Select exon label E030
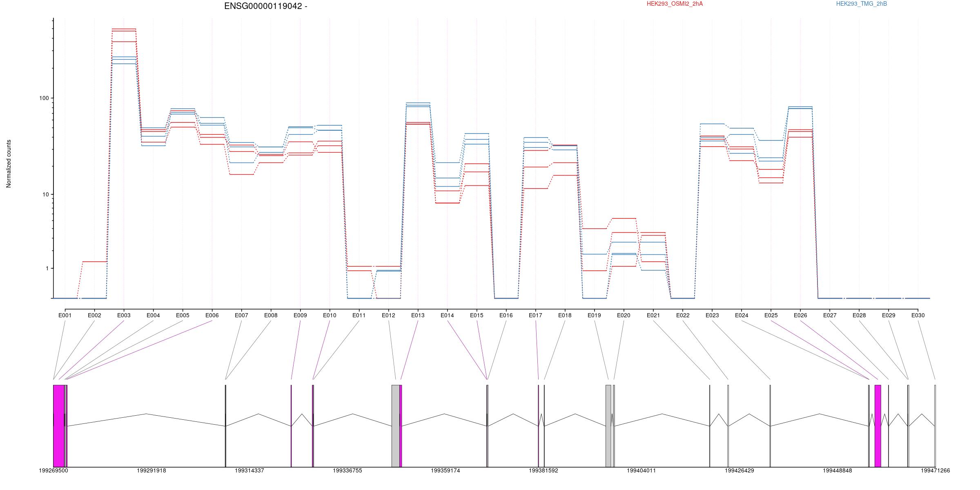The height and width of the screenshot is (490, 980). tap(918, 315)
